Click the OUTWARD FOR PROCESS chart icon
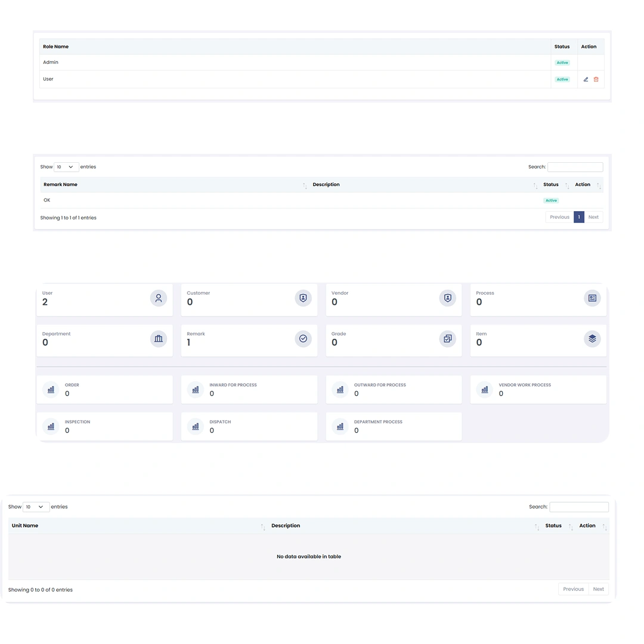Image resolution: width=644 pixels, height=644 pixels. tap(340, 389)
